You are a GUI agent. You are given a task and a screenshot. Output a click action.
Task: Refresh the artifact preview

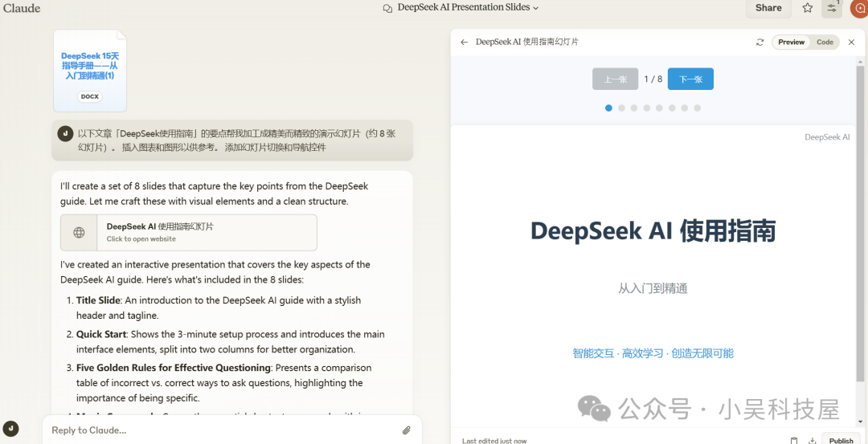click(760, 42)
